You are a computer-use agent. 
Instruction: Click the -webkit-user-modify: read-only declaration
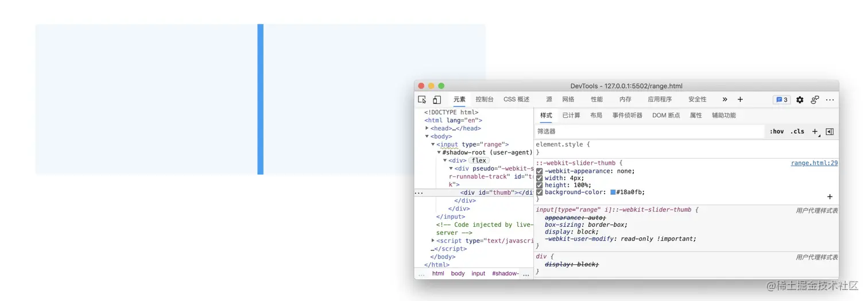pos(621,238)
